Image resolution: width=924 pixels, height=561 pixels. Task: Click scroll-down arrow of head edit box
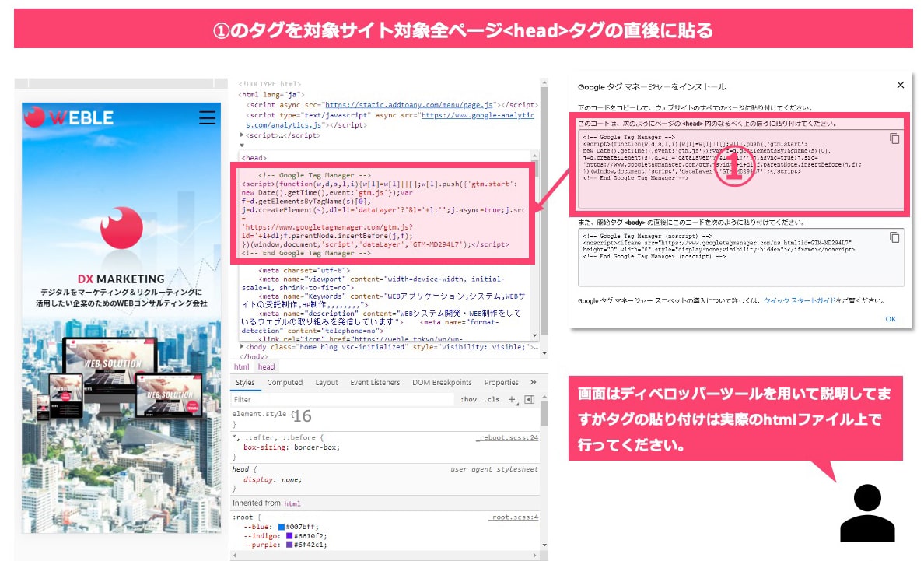[534, 335]
